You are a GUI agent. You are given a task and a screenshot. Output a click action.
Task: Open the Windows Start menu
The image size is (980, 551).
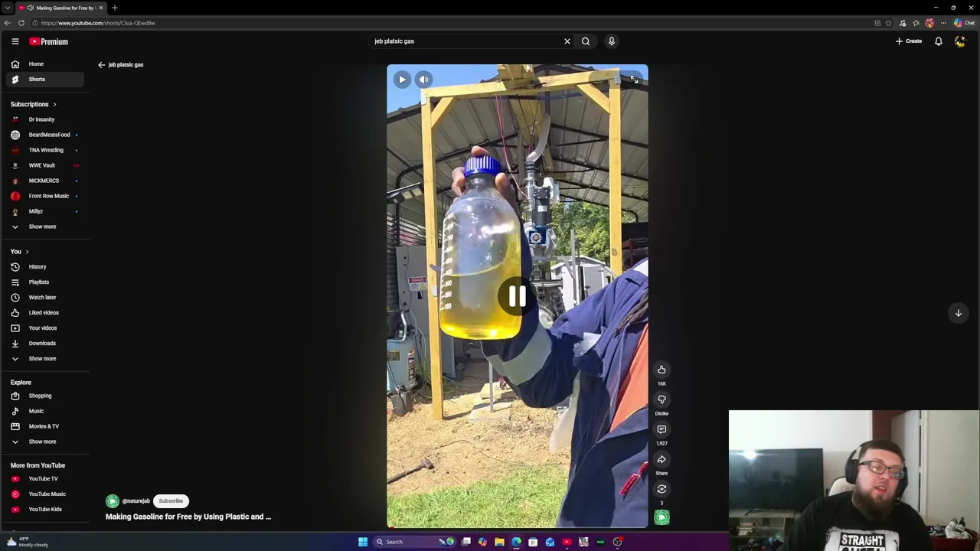tap(363, 542)
